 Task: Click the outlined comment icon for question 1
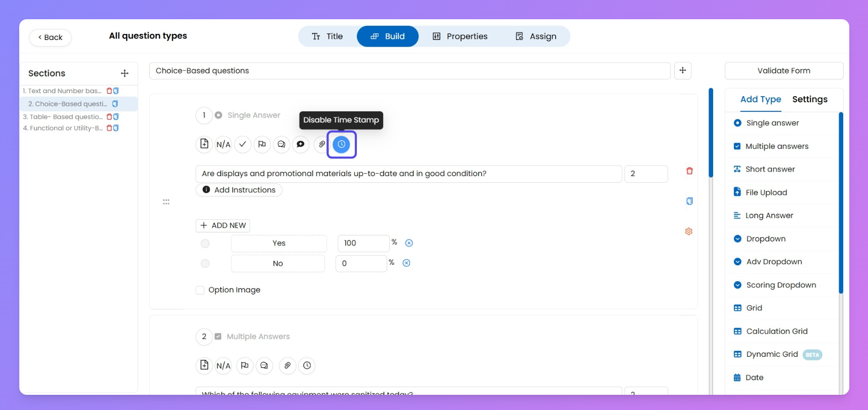(x=281, y=144)
